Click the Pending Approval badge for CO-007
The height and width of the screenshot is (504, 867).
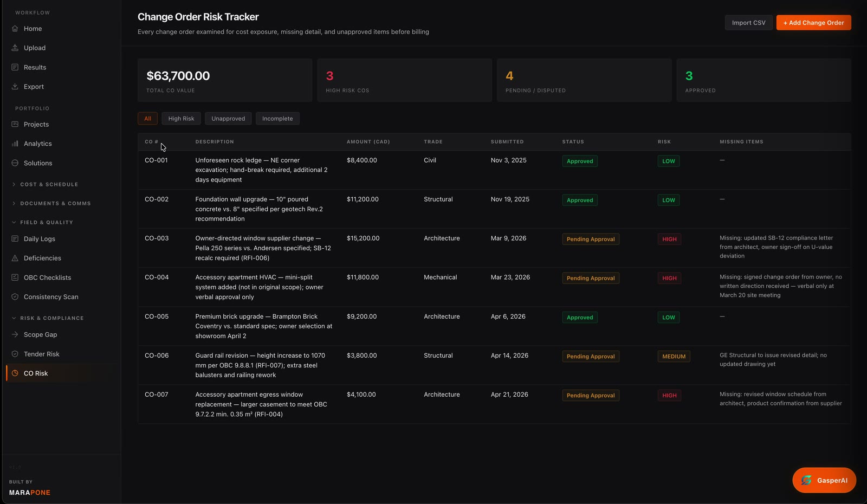tap(591, 395)
